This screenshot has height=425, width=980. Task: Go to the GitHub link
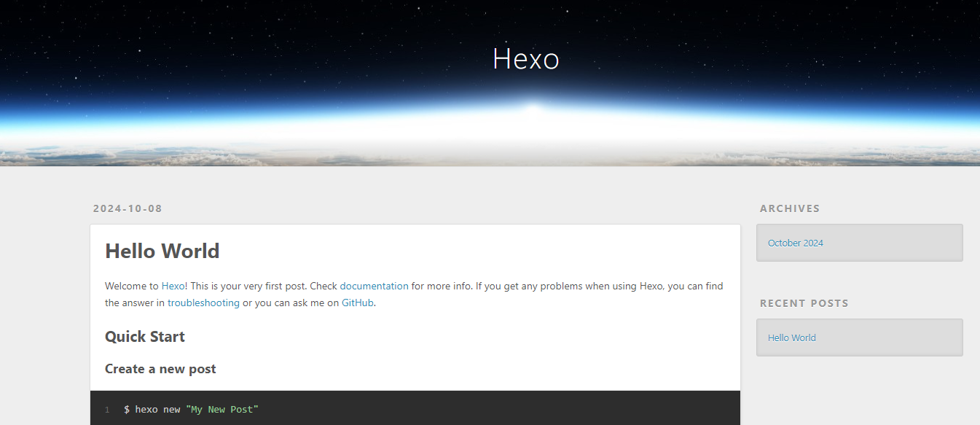[358, 303]
